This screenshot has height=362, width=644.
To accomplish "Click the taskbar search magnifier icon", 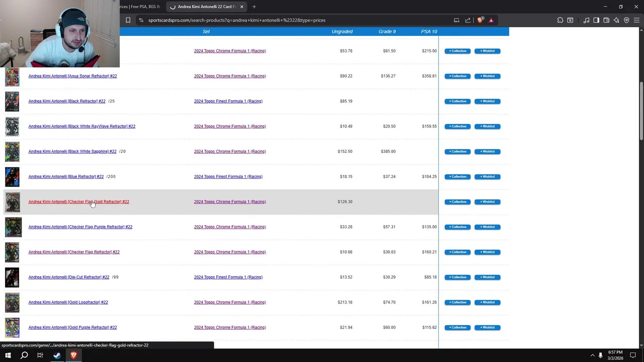I will tap(24, 355).
